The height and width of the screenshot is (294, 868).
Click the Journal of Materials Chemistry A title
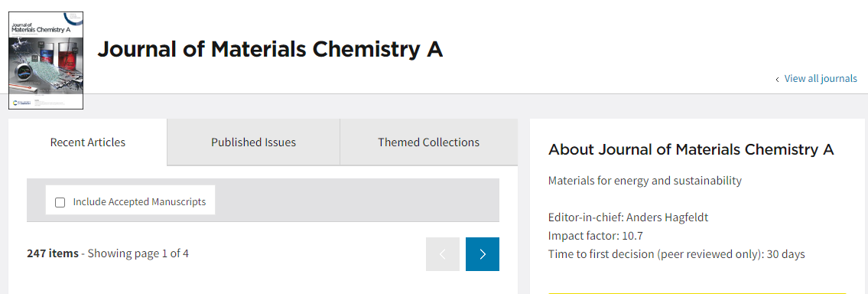(x=270, y=49)
